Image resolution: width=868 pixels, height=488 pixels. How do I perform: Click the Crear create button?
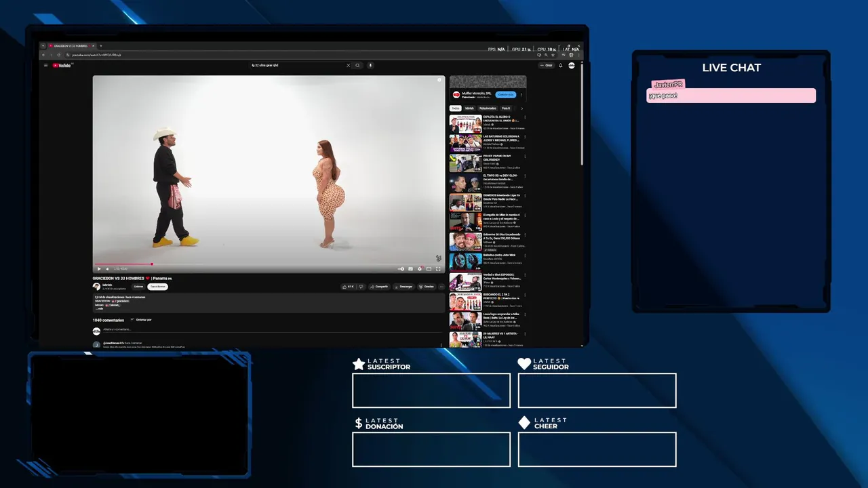(x=547, y=65)
